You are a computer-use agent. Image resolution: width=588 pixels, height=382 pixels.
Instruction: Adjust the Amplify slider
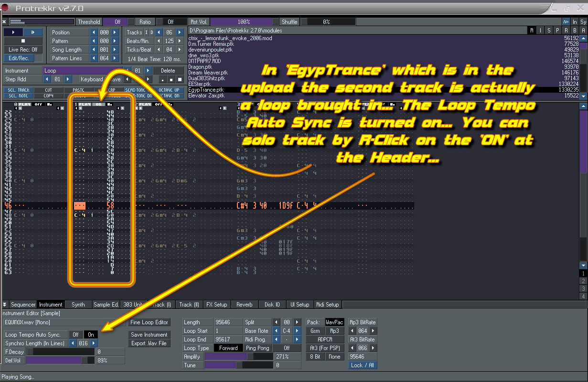pos(239,357)
